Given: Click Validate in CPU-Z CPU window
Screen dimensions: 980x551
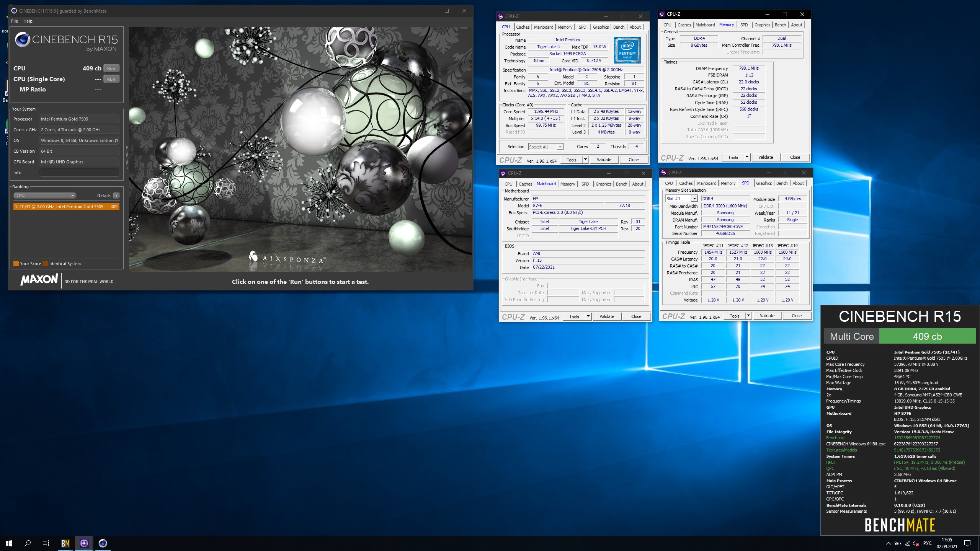Looking at the screenshot, I should [x=604, y=160].
